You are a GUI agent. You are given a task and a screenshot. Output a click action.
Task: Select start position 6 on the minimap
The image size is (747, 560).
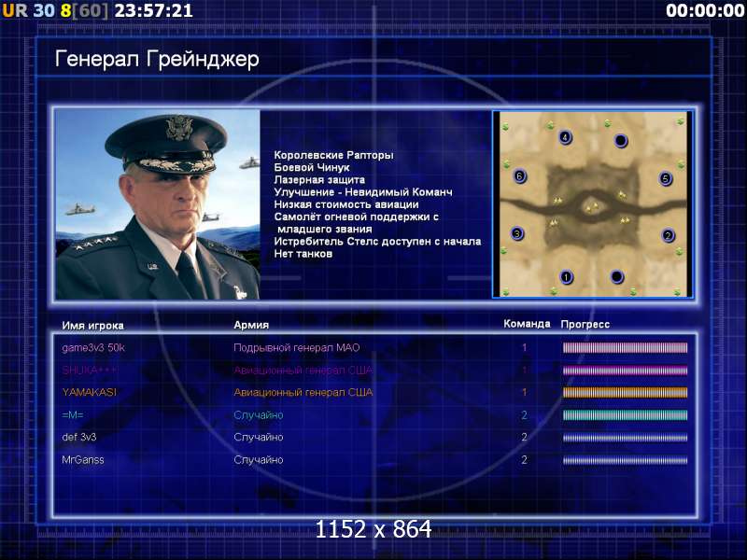pos(520,176)
